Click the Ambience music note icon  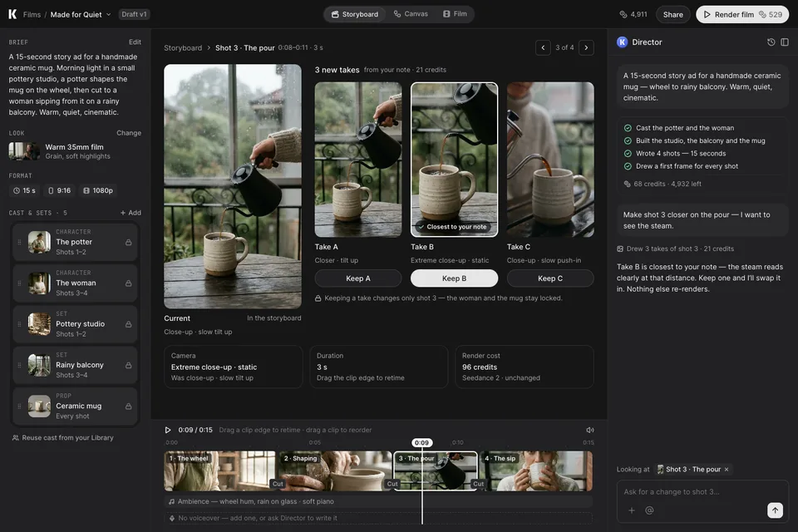171,501
